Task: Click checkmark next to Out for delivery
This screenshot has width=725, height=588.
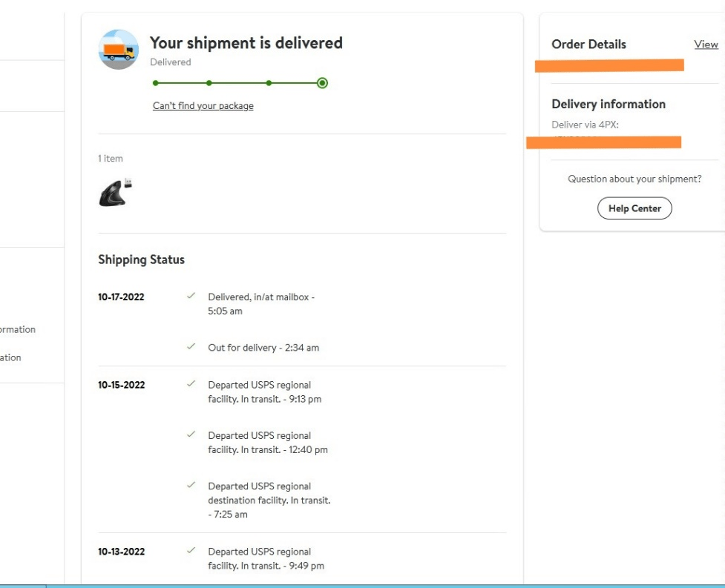Action: (191, 346)
